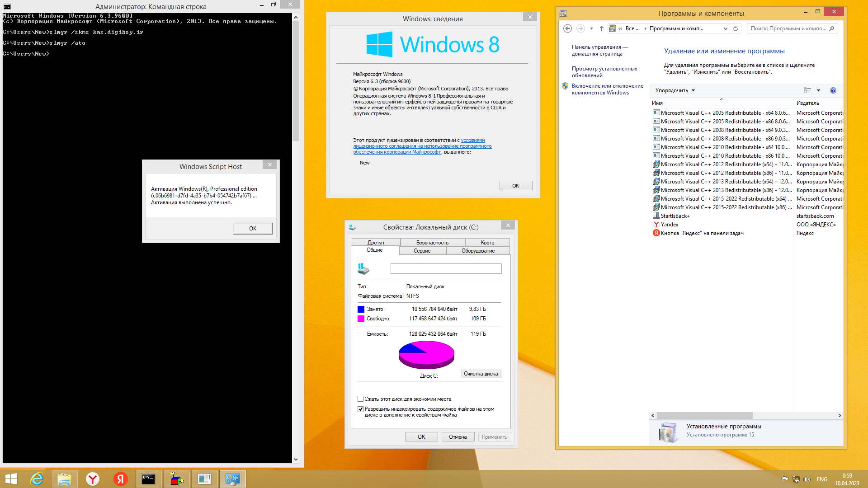Switch to the Безопасность tab

[432, 243]
